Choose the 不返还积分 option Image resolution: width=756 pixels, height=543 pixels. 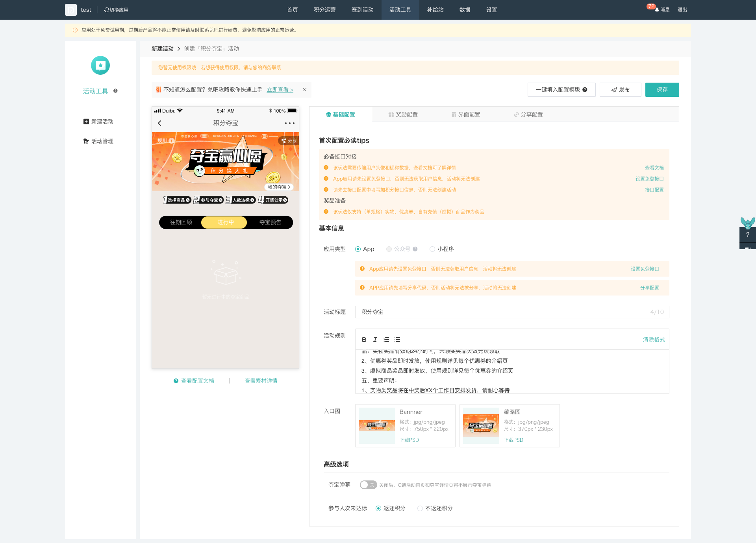point(420,508)
